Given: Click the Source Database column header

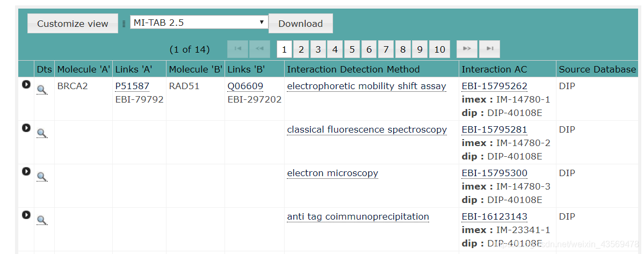Looking at the screenshot, I should [x=597, y=69].
